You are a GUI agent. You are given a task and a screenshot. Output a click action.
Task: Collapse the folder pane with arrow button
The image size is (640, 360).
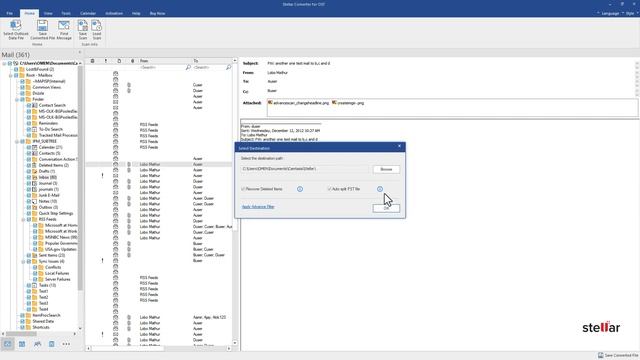[x=80, y=52]
